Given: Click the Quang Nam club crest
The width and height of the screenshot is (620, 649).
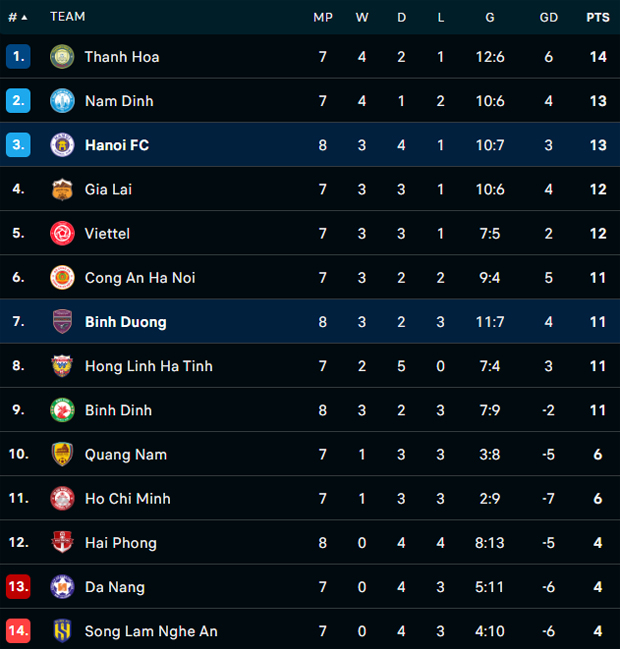Looking at the screenshot, I should click(62, 454).
